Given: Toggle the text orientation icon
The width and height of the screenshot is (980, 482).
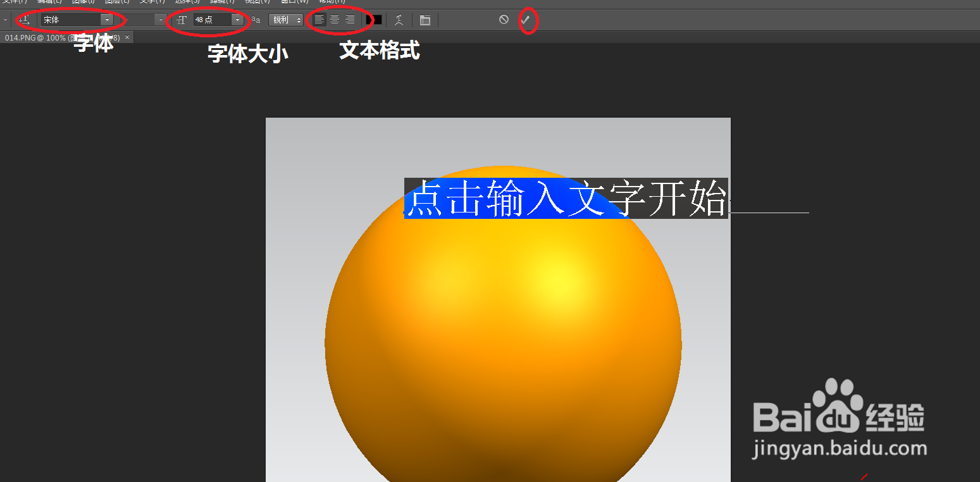Looking at the screenshot, I should click(x=25, y=20).
